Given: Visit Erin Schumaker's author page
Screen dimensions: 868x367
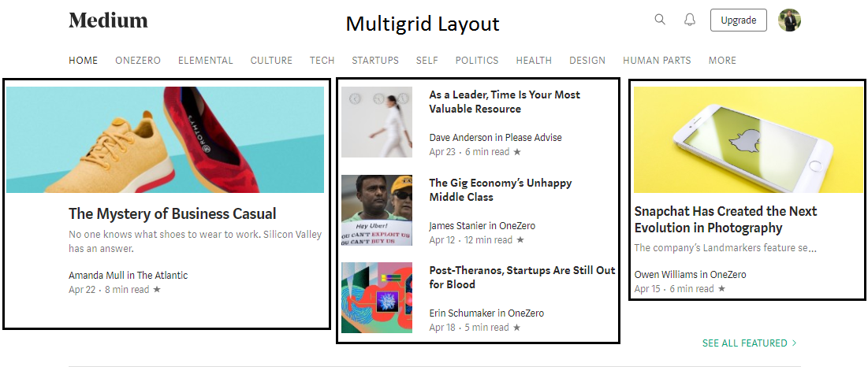Looking at the screenshot, I should 462,313.
